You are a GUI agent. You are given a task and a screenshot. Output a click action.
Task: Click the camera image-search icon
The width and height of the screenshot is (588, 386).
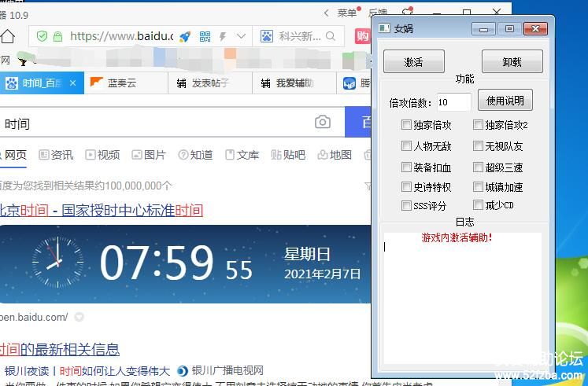click(x=323, y=122)
